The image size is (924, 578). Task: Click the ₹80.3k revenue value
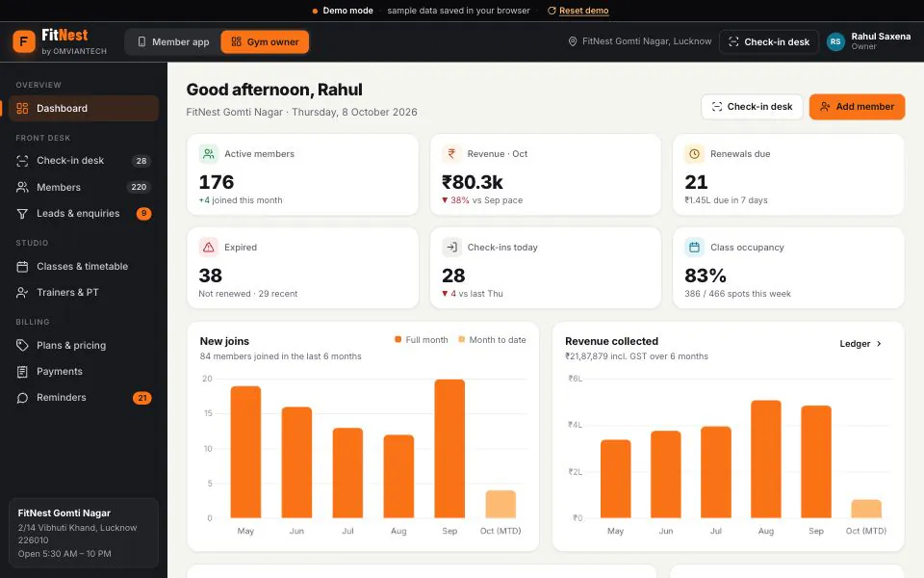[x=473, y=182]
